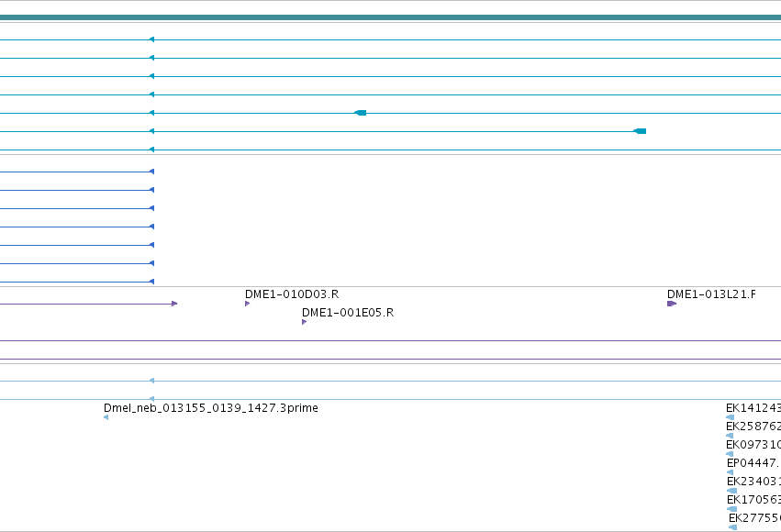This screenshot has height=532, width=781.
Task: Click the light-blue feature under EK141243
Action: coord(731,417)
